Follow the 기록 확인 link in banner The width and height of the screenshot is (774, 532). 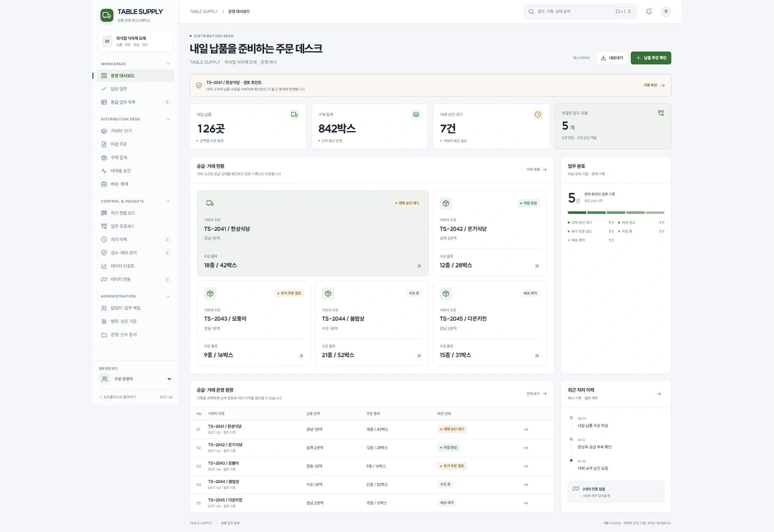pyautogui.click(x=654, y=85)
